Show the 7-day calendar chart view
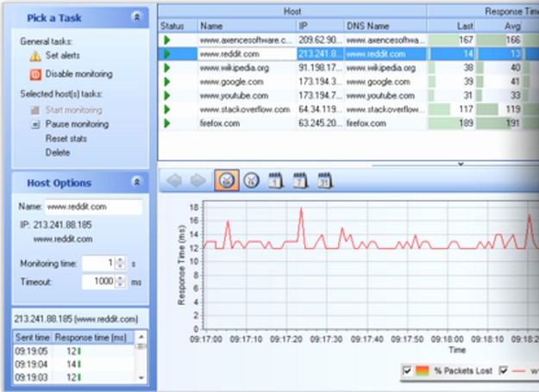The image size is (539, 392). tap(300, 180)
